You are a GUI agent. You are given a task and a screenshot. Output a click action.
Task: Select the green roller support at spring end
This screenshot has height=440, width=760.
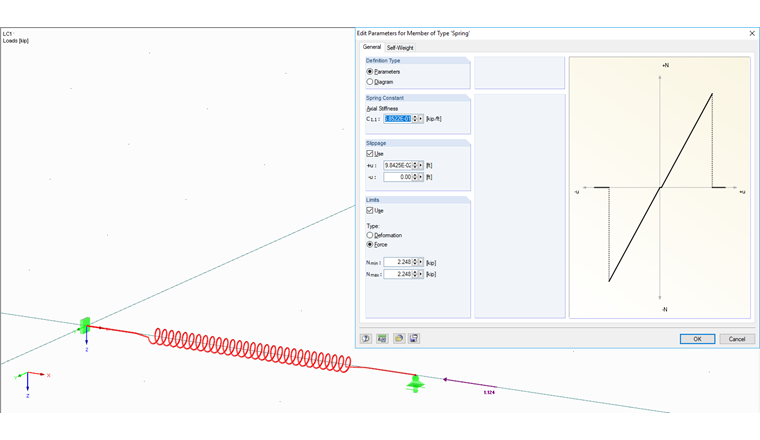[415, 383]
